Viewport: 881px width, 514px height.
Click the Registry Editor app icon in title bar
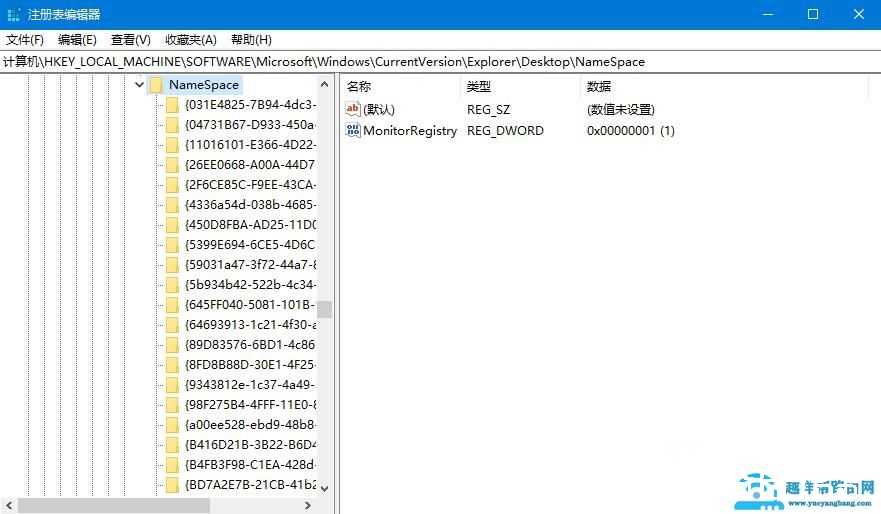pyautogui.click(x=13, y=15)
